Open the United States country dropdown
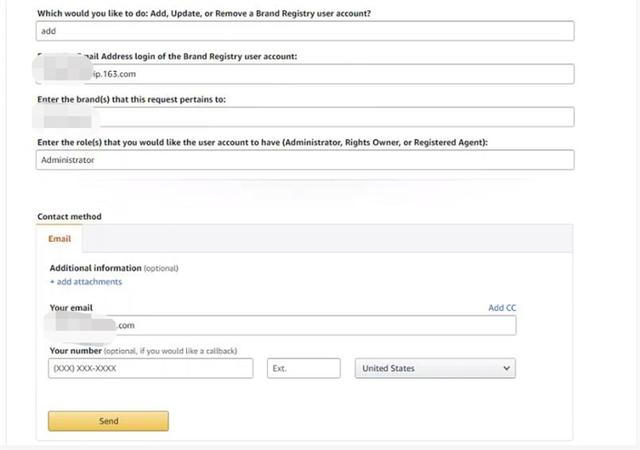Viewport: 640px width, 450px height. coord(435,368)
